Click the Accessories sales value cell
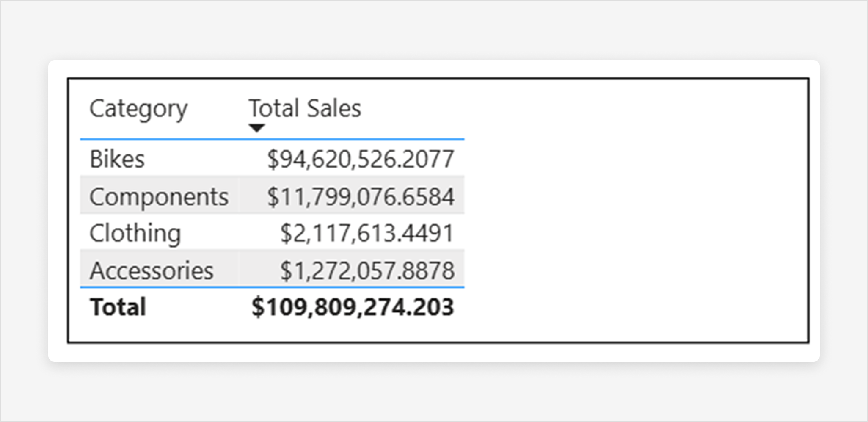The image size is (868, 422). [367, 270]
